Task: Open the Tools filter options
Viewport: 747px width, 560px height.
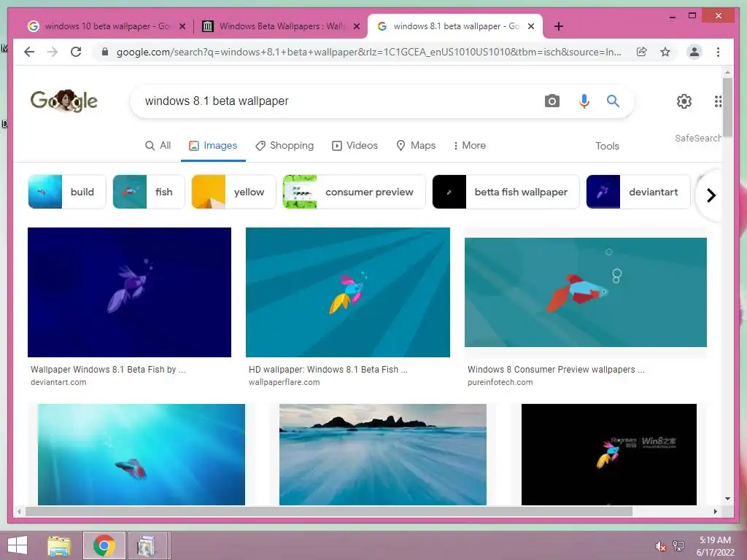Action: (607, 146)
